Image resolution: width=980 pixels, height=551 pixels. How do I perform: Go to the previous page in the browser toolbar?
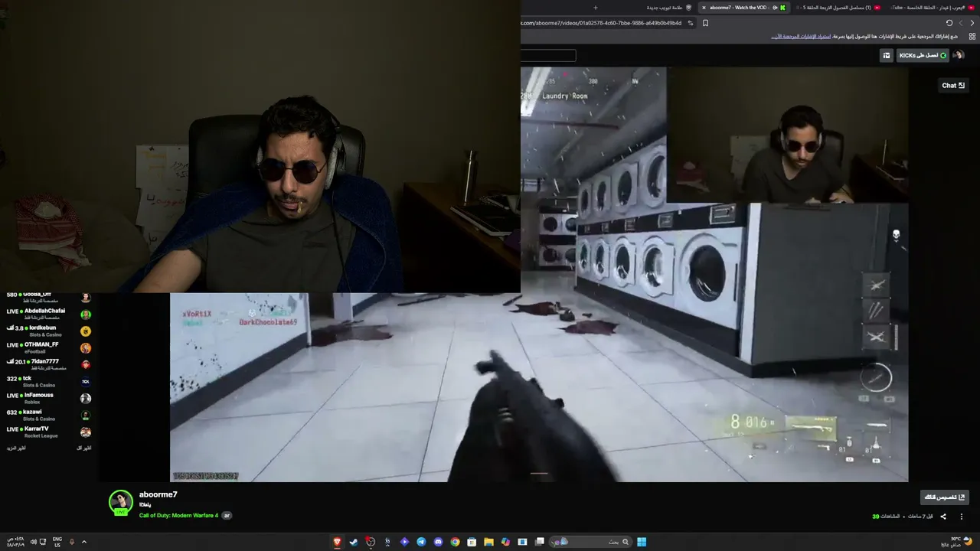972,23
